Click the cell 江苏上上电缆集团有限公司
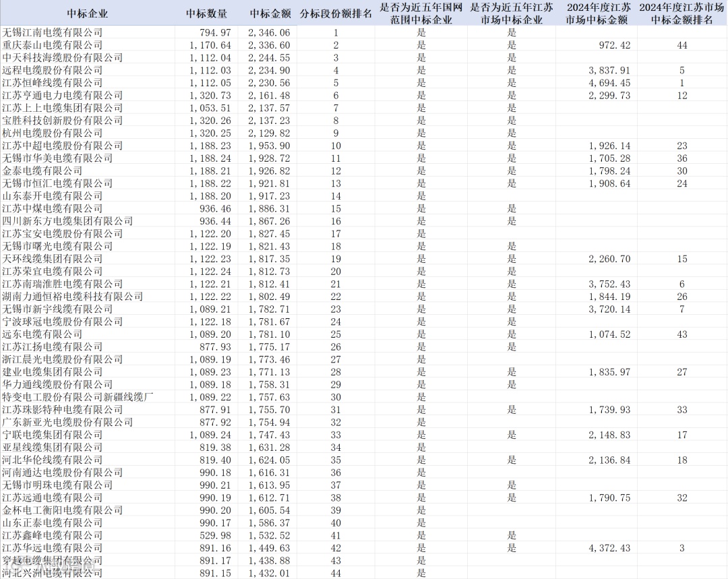 [x=63, y=108]
